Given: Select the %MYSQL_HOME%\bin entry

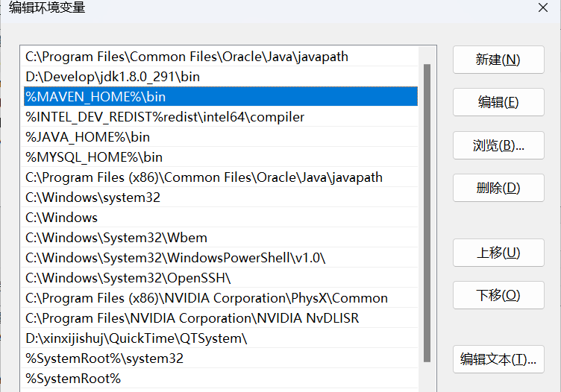Looking at the screenshot, I should click(94, 157).
